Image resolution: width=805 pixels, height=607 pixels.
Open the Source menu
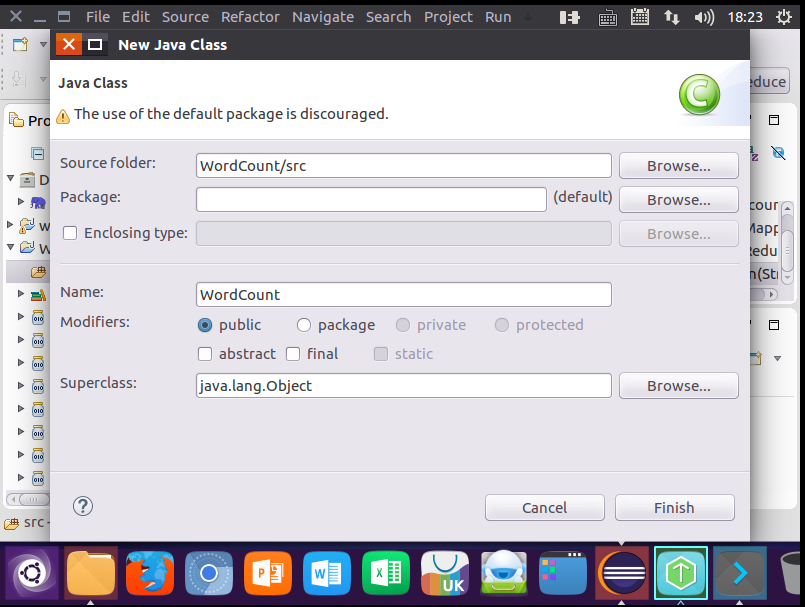[184, 16]
